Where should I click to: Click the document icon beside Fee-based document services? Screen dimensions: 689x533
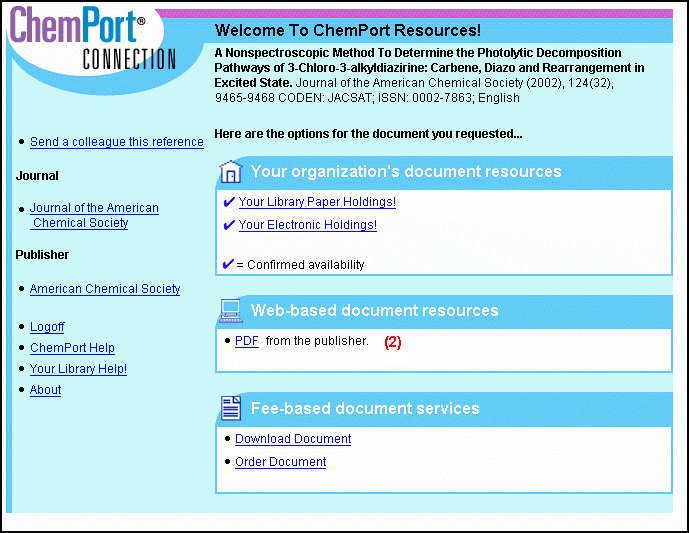230,408
